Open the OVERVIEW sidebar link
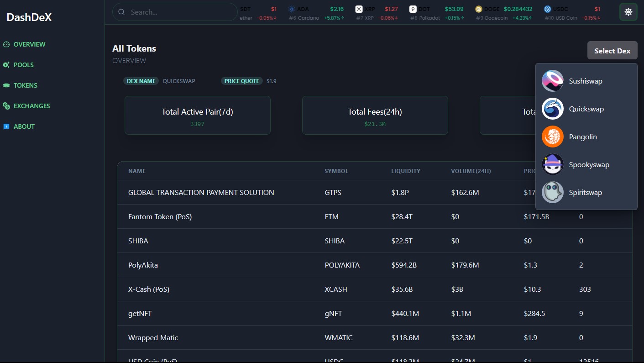This screenshot has width=644, height=363. [29, 44]
